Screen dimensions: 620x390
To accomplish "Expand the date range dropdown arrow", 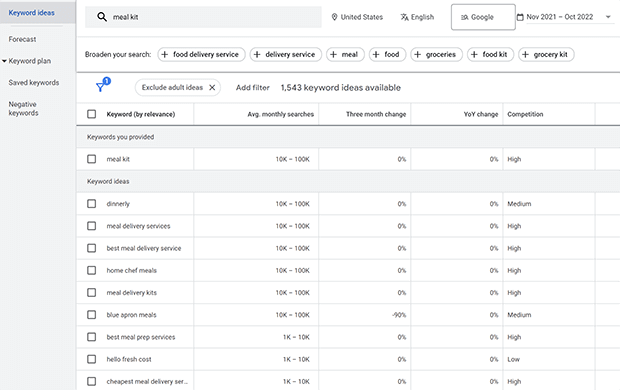I will click(x=608, y=17).
